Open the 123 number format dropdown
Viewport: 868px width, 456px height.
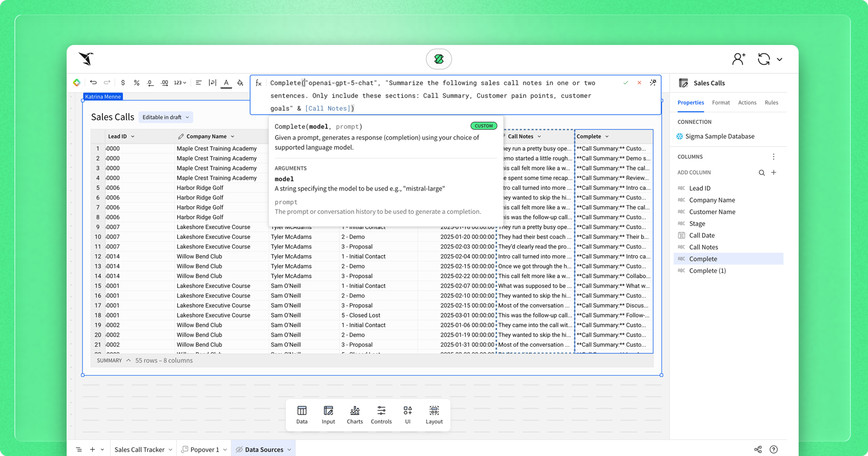pyautogui.click(x=180, y=83)
